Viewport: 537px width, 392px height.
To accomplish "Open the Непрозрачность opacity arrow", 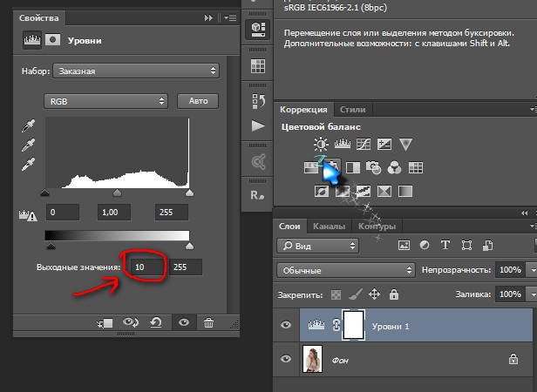I will point(532,270).
